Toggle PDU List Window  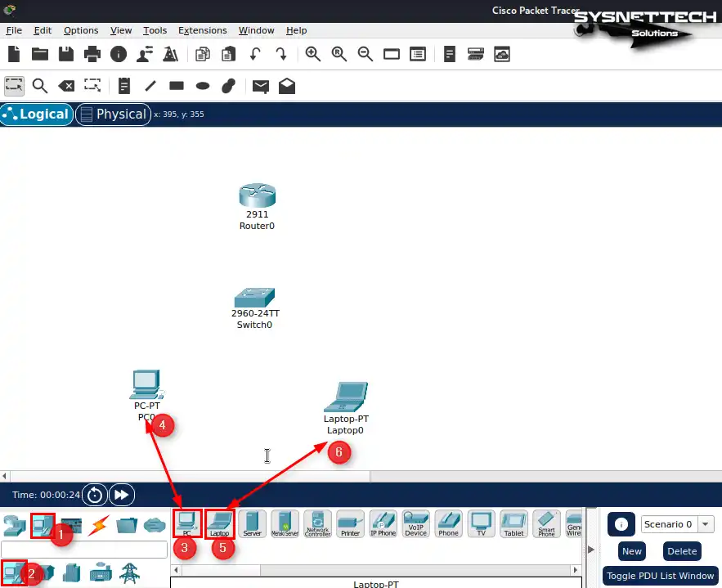(661, 576)
